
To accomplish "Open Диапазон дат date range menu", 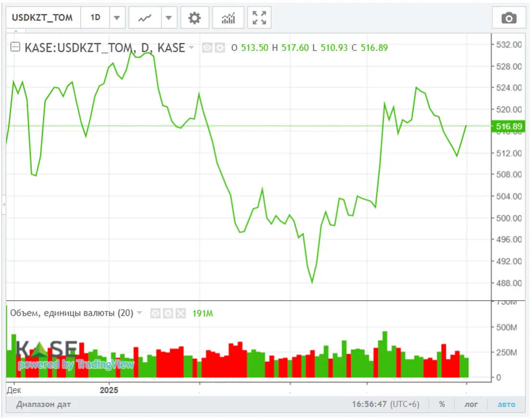I will tap(43, 404).
